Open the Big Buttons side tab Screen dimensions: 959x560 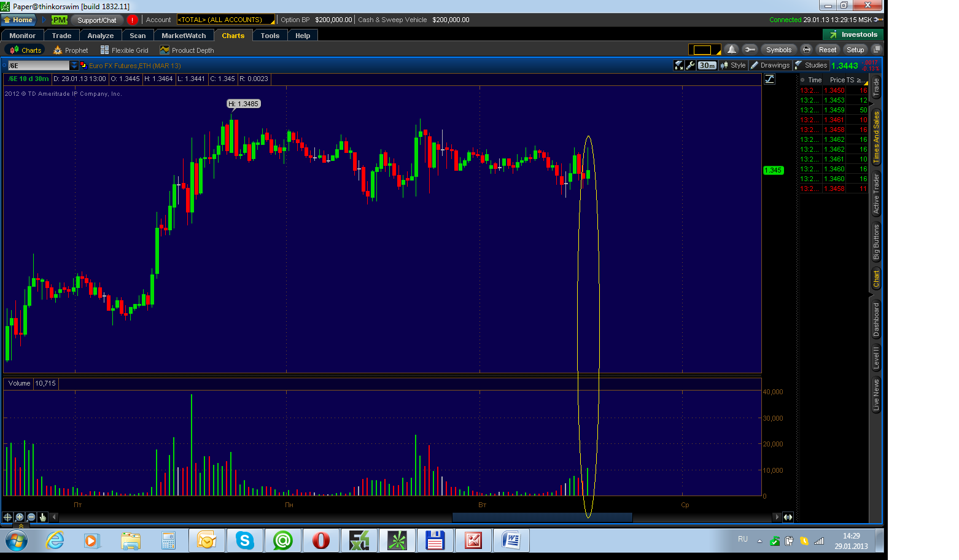tap(876, 242)
